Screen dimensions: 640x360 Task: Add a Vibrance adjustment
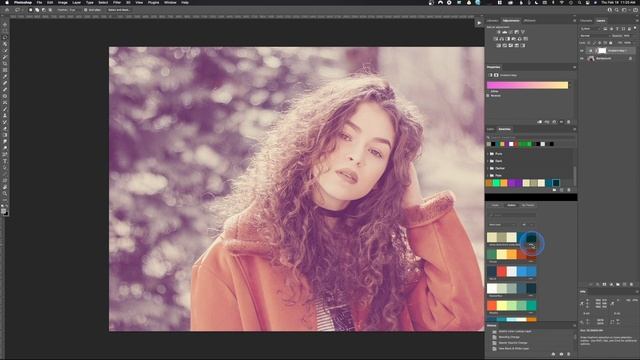tap(523, 32)
